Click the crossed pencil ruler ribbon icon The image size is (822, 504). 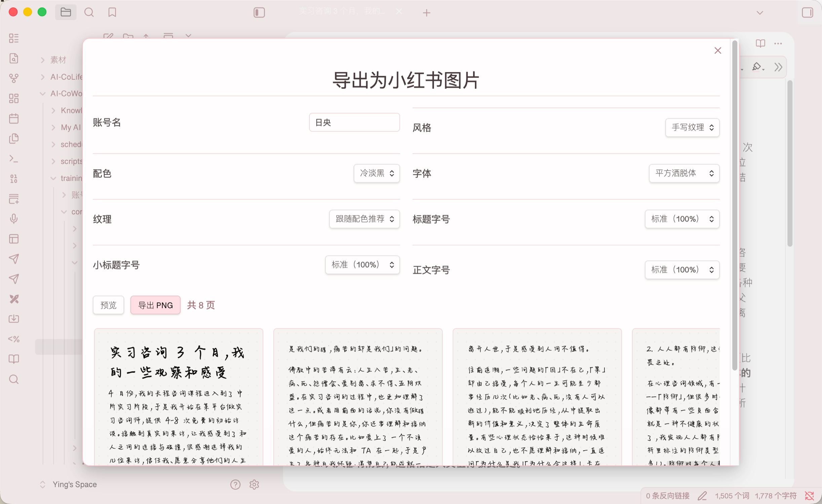coord(14,299)
